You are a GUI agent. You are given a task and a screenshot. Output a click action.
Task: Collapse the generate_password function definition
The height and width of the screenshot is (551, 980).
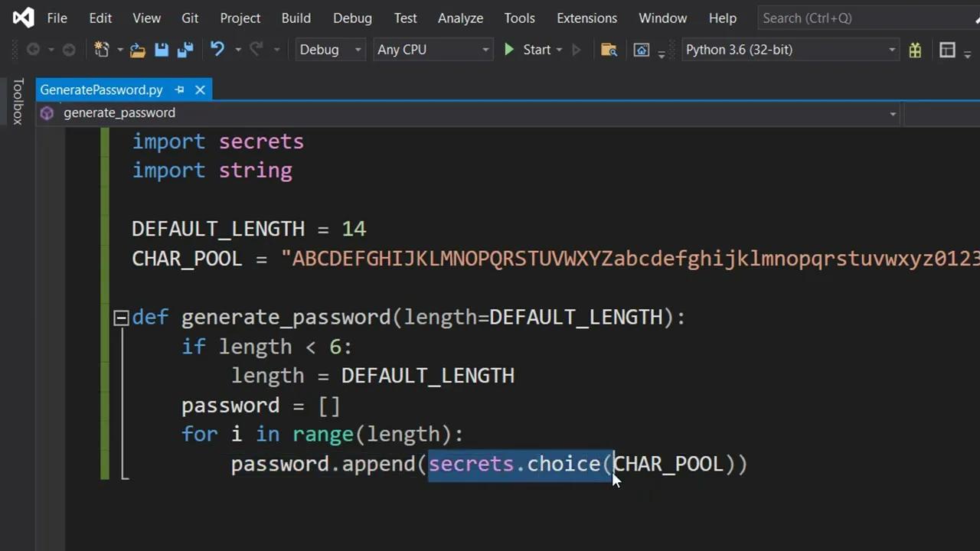(x=120, y=317)
